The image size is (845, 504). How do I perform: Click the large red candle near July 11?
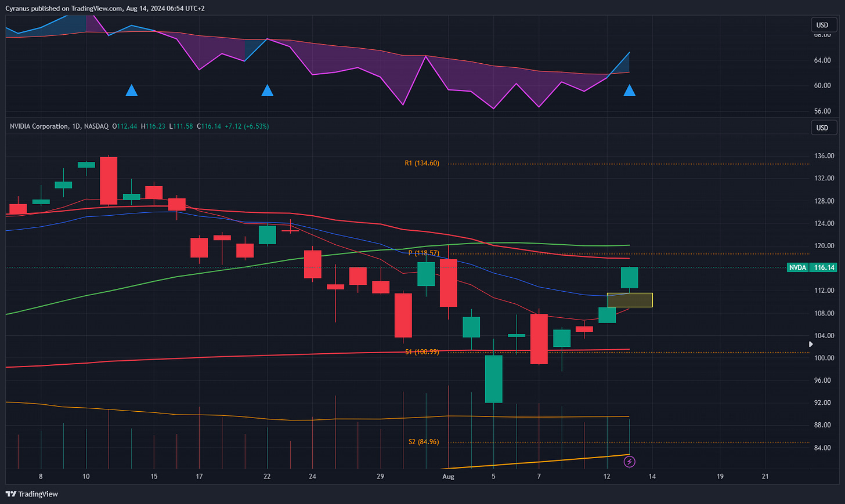click(109, 180)
